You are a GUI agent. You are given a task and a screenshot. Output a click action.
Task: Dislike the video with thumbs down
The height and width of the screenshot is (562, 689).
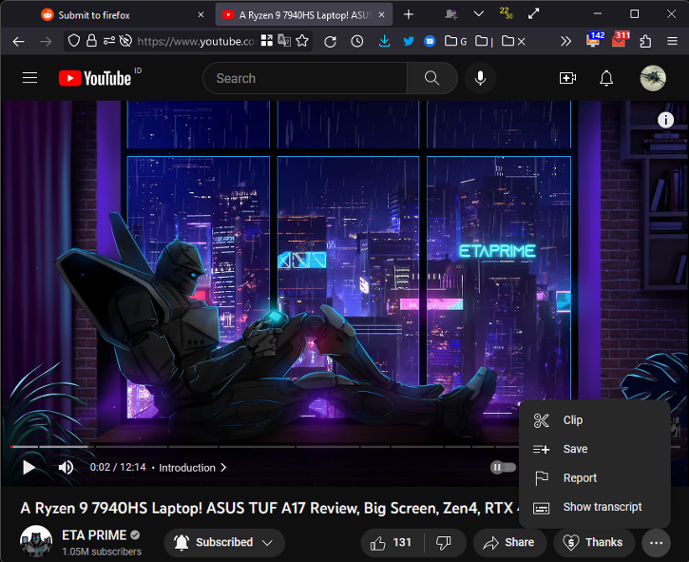coord(444,543)
